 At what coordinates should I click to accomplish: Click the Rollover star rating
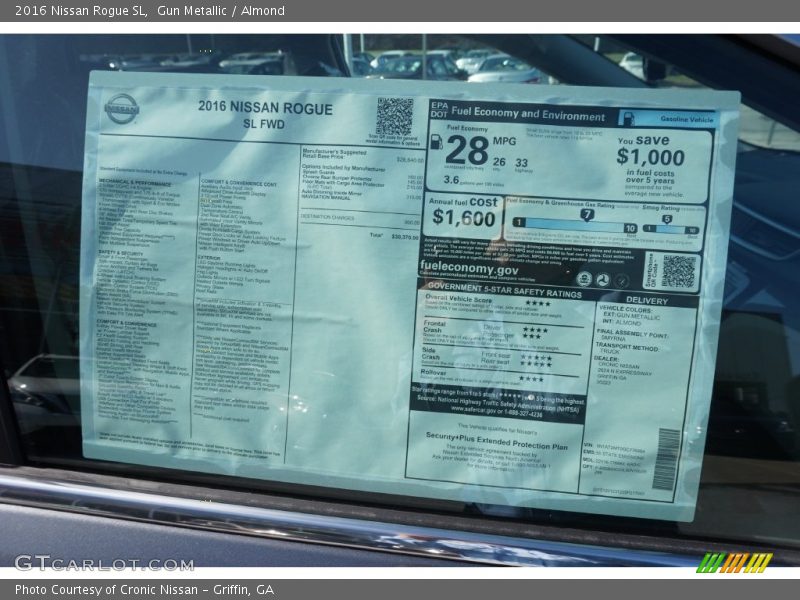point(531,379)
